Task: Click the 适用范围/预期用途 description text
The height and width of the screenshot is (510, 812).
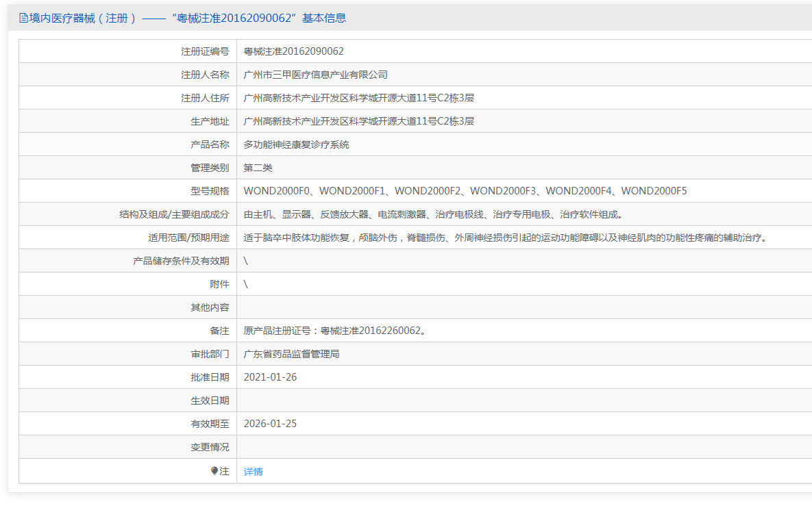Action: tap(504, 238)
